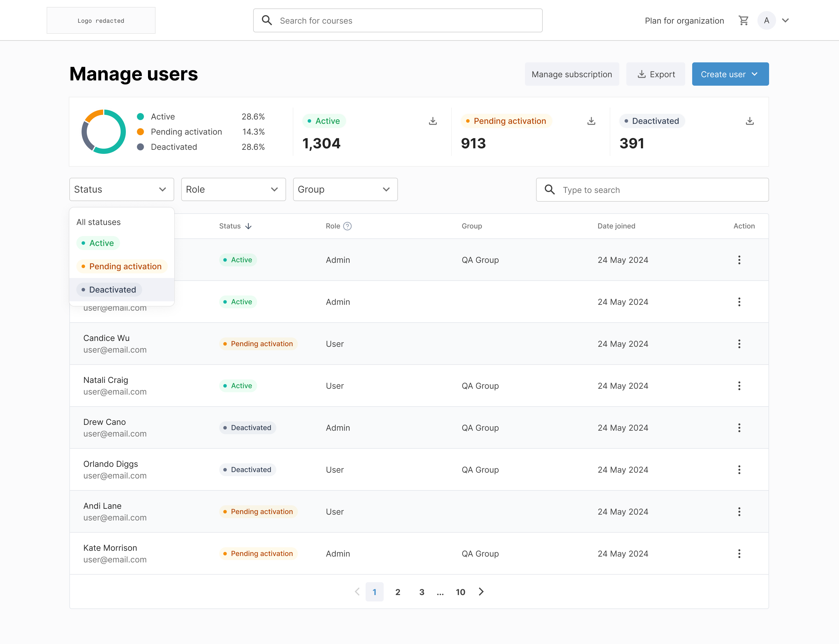
Task: Open Plan for organization
Action: (684, 20)
